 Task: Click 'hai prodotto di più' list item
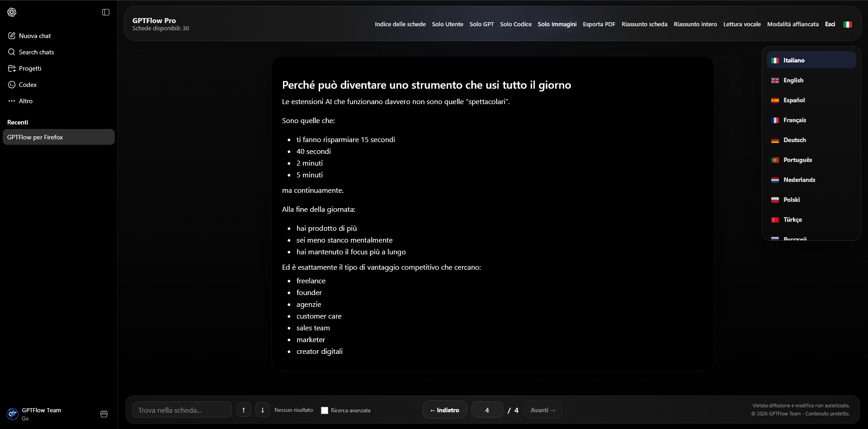coord(326,229)
